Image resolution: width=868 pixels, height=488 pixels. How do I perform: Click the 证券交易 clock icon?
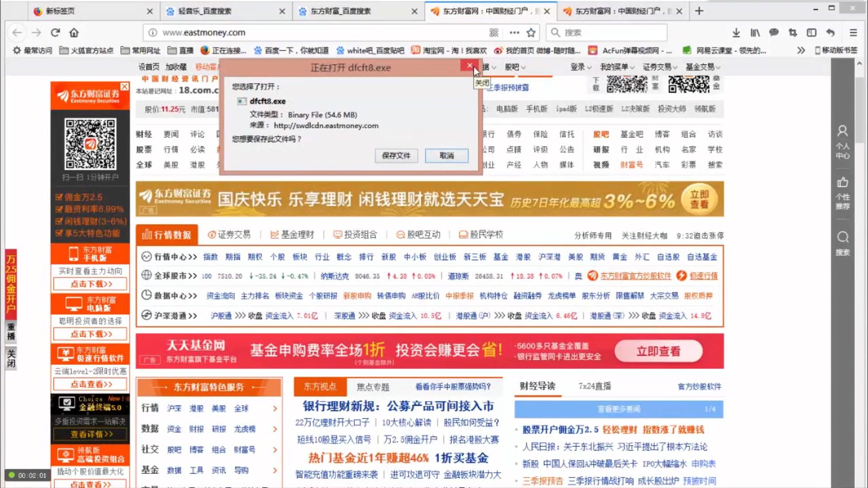click(212, 235)
